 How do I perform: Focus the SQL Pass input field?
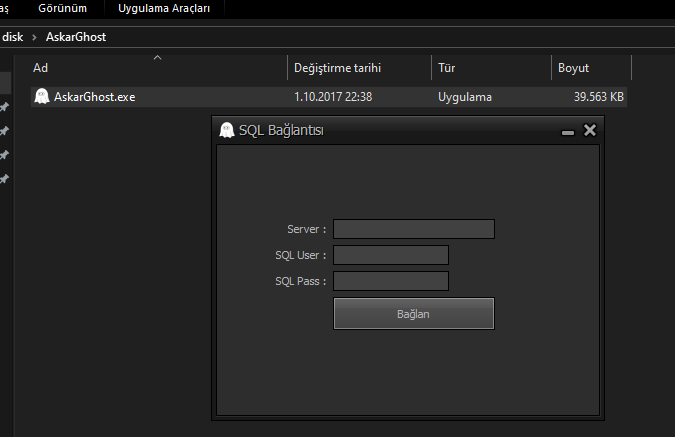coord(391,281)
